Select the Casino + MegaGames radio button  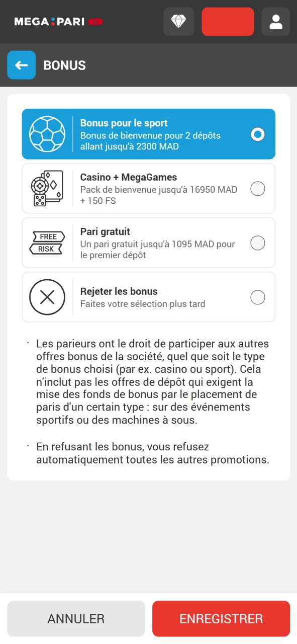257,188
